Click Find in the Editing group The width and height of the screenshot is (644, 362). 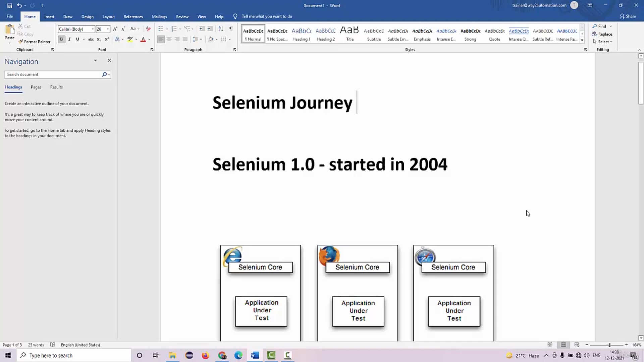click(599, 26)
